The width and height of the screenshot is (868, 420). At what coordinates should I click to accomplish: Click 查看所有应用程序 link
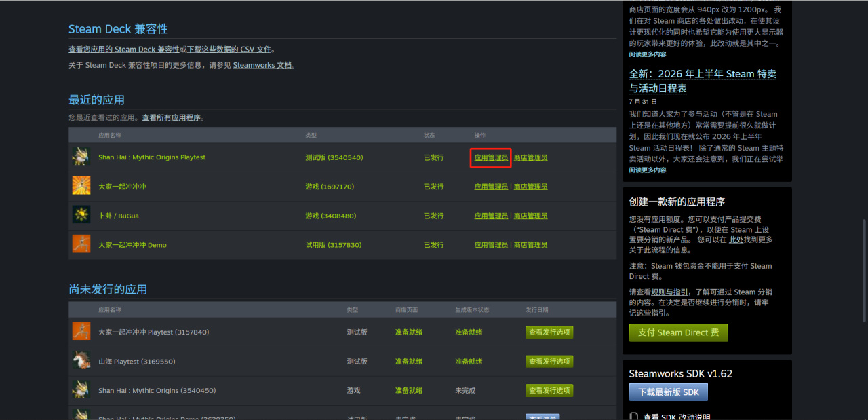(172, 117)
